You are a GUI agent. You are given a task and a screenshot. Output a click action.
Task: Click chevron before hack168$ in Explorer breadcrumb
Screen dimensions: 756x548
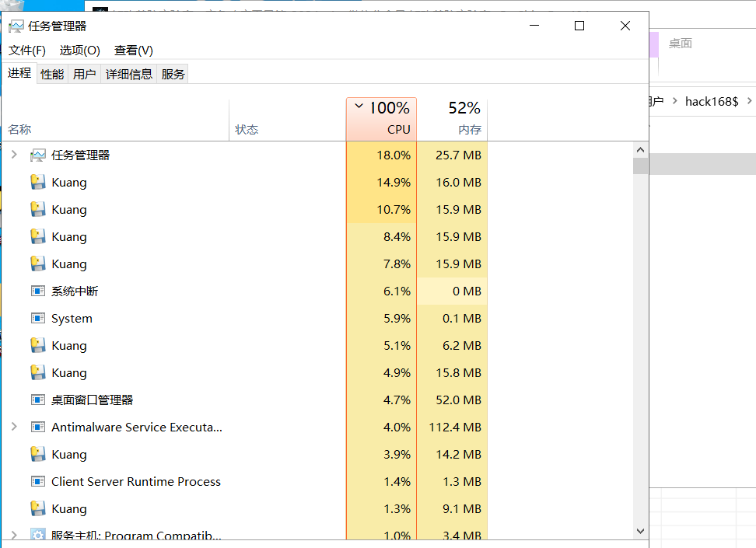pos(674,101)
